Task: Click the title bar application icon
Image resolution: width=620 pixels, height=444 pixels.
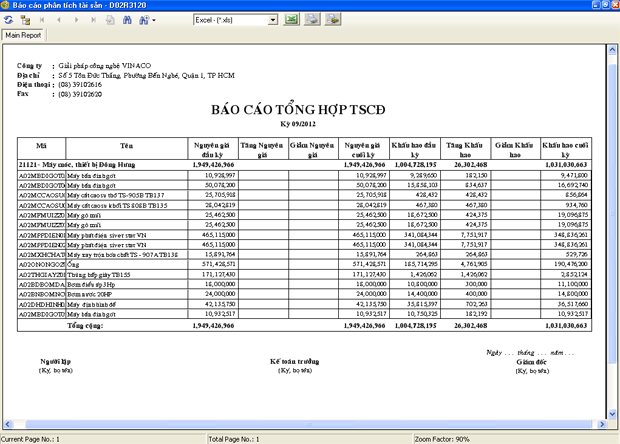Action: pyautogui.click(x=5, y=5)
